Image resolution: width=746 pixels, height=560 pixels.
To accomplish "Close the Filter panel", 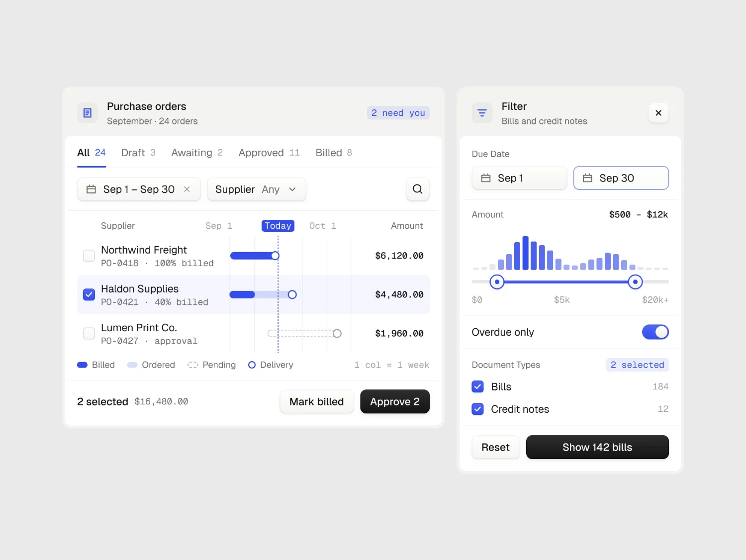I will coord(658,113).
